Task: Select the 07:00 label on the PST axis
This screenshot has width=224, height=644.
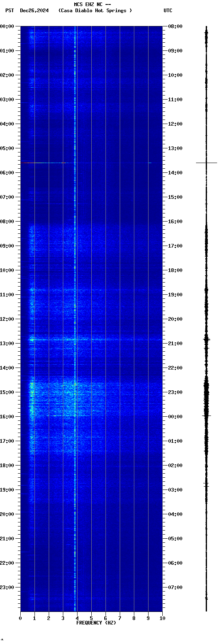Action: point(7,197)
